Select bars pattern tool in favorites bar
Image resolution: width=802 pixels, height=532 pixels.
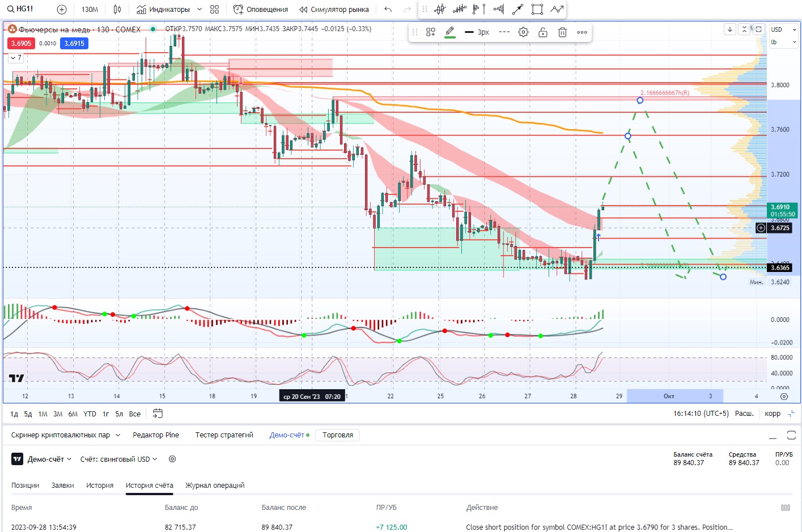coord(460,9)
